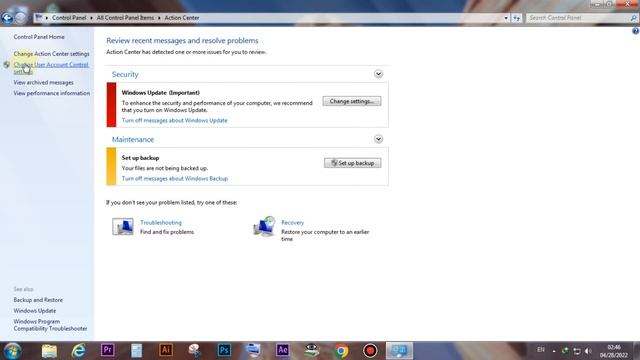Open Change Action Center settings
The width and height of the screenshot is (640, 360).
51,54
